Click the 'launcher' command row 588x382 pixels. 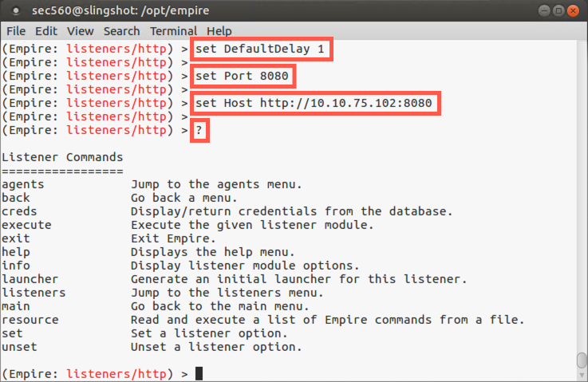click(235, 279)
